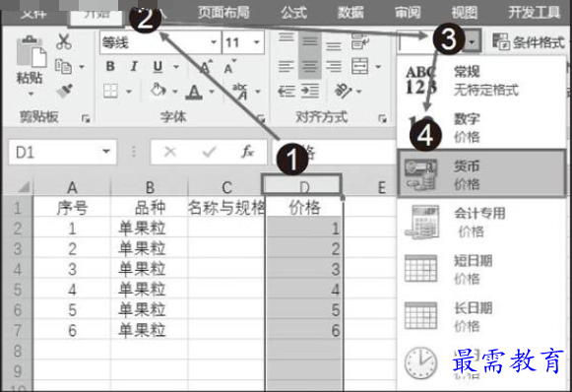Click the 条件格式 button
This screenshot has width=572, height=392.
click(x=529, y=42)
